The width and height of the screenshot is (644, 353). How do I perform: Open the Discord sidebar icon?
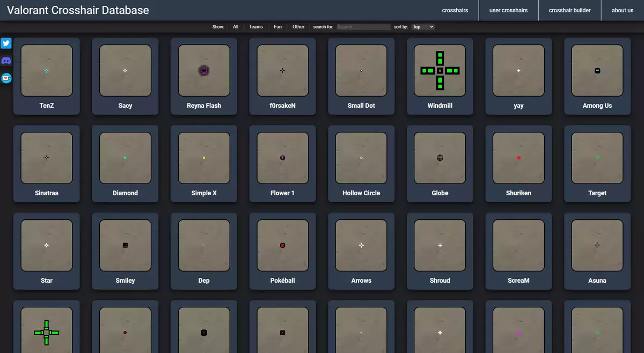(6, 61)
